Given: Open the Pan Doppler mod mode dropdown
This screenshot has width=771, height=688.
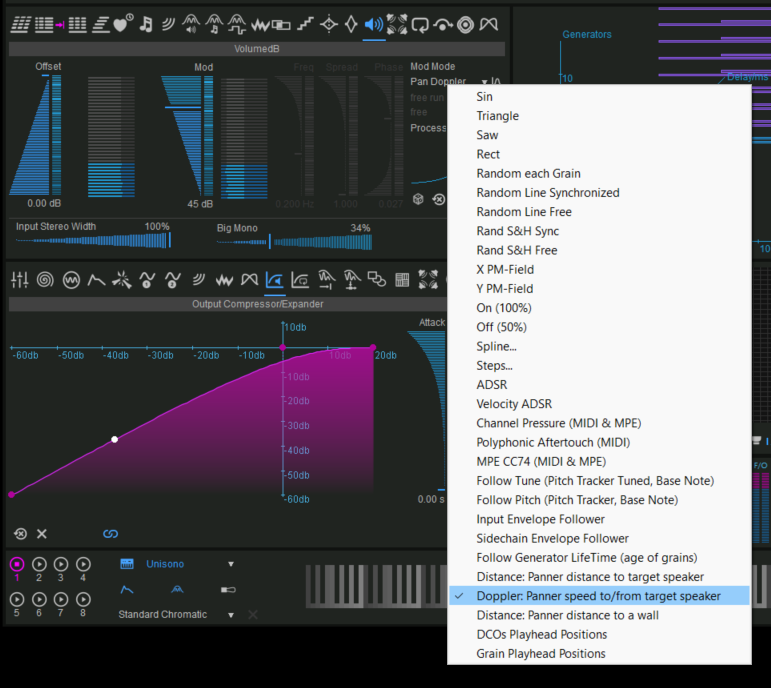Looking at the screenshot, I should 449,82.
